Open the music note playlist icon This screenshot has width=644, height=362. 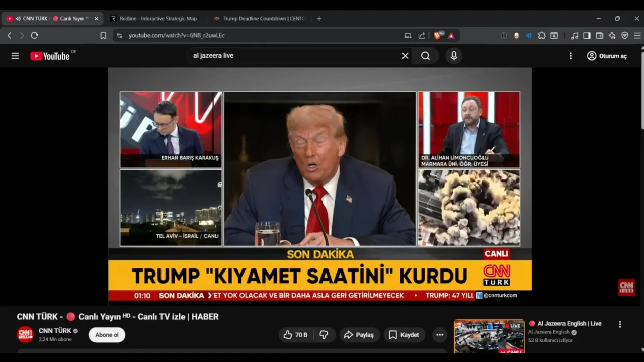point(574,35)
